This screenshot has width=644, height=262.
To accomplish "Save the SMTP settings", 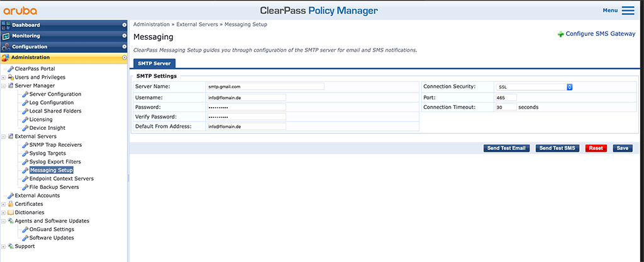I will click(x=623, y=148).
